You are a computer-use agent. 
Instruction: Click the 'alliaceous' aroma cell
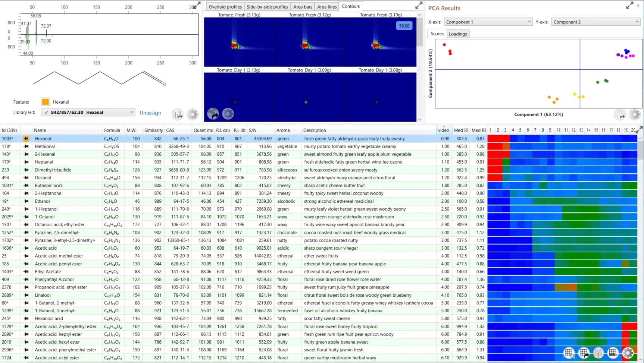click(287, 170)
